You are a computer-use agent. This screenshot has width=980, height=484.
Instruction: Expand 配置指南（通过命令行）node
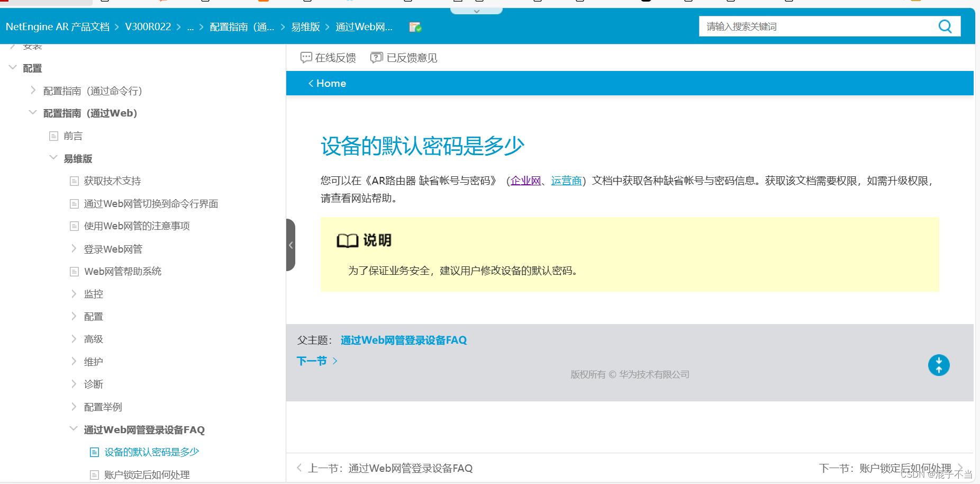33,90
